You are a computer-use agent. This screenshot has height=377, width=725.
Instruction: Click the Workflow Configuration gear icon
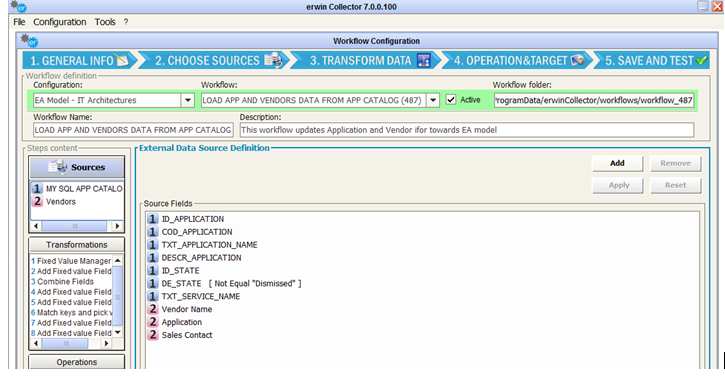[x=30, y=41]
